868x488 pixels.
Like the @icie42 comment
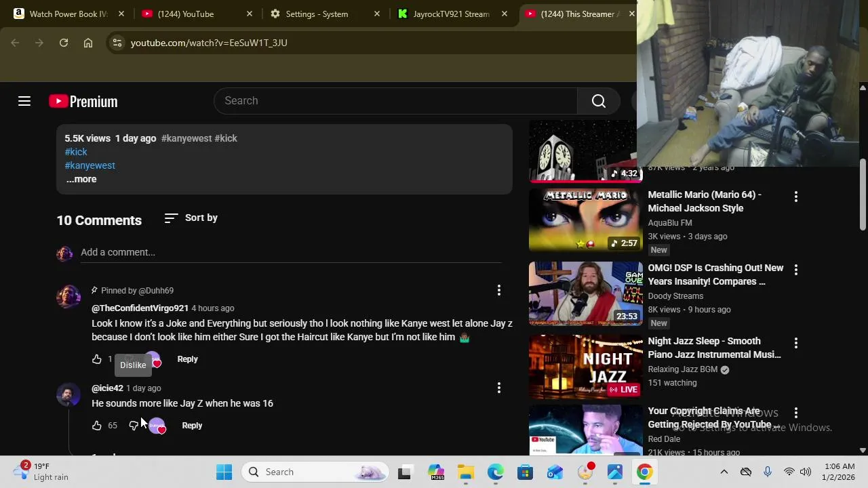tap(97, 426)
